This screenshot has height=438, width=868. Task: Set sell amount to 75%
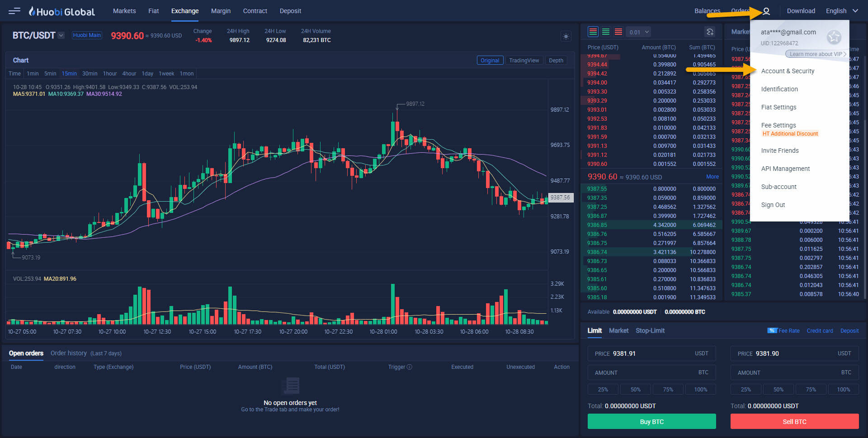click(x=811, y=389)
